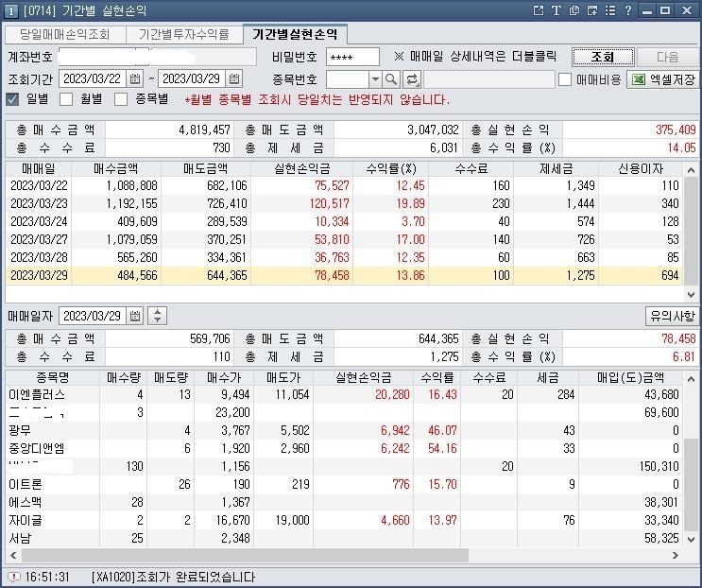Screen dimensions: 702x588
Task: Expand the 종목번호 dropdown arrow
Action: coord(375,79)
